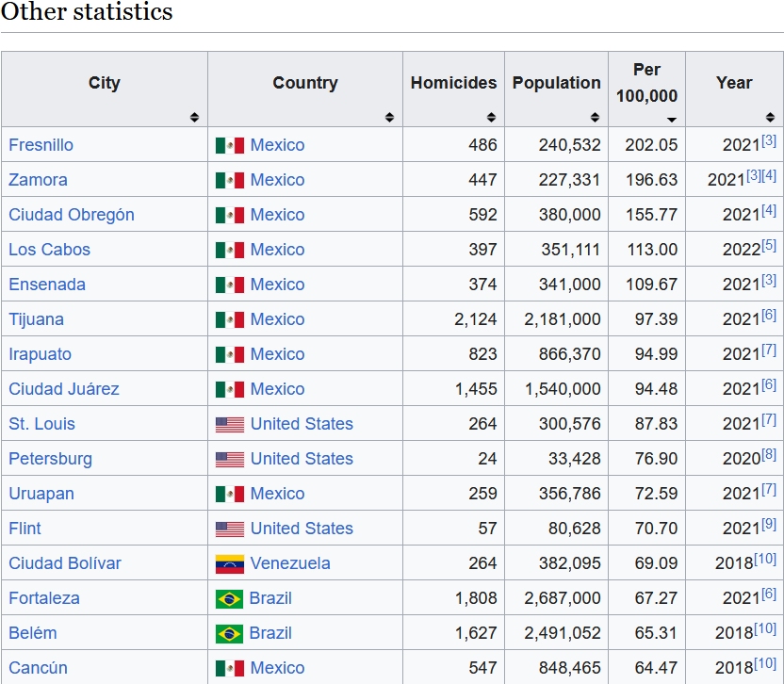Open the Tijuana link
Image resolution: width=784 pixels, height=684 pixels.
tap(37, 319)
